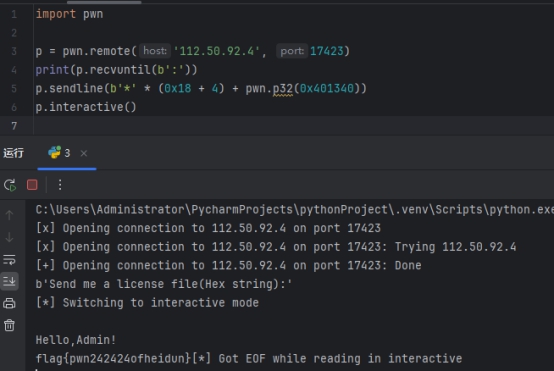Click recvuntil in line 4

click(119, 70)
